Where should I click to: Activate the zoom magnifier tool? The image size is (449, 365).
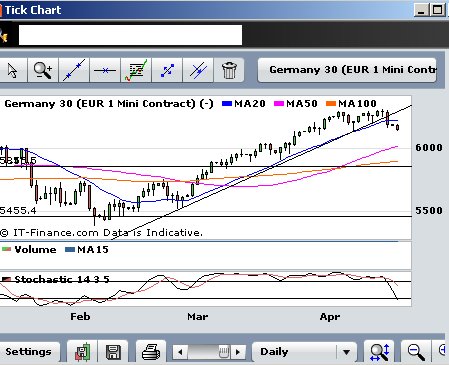pos(43,70)
